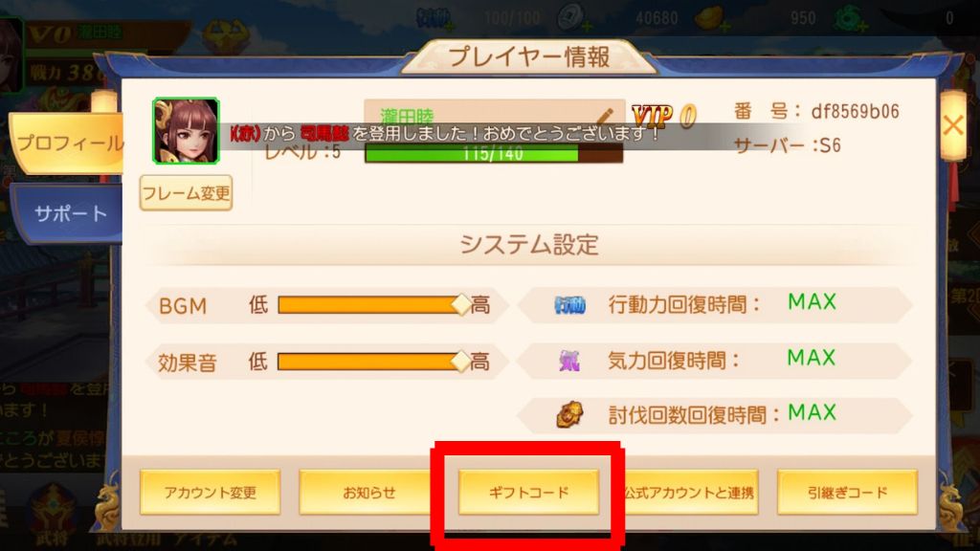Screen dimensions: 980x551
Task: Click the 効果音 volume slider handle
Action: point(461,361)
